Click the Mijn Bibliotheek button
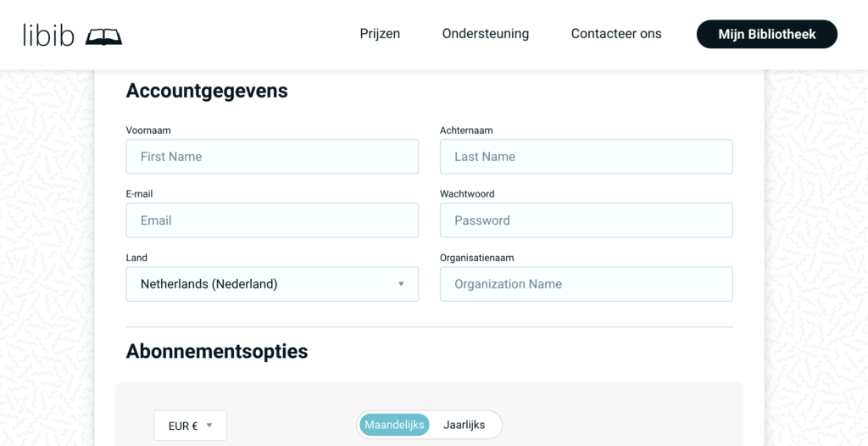This screenshot has width=868, height=446. (766, 34)
